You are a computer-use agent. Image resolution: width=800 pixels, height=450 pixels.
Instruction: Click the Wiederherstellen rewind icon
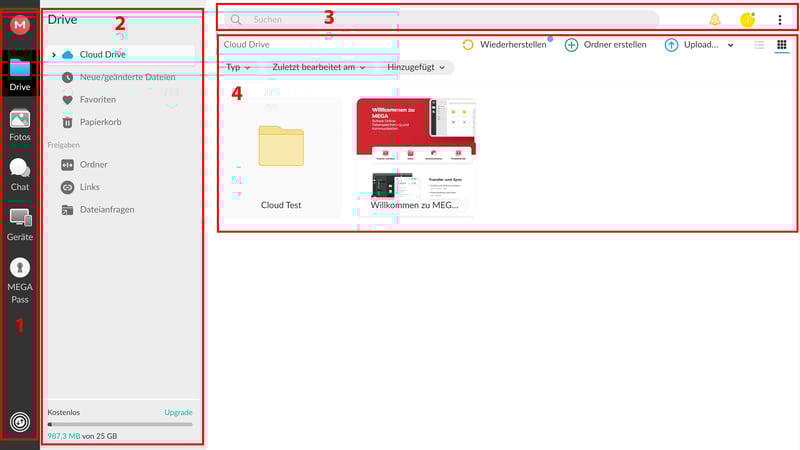coord(468,45)
